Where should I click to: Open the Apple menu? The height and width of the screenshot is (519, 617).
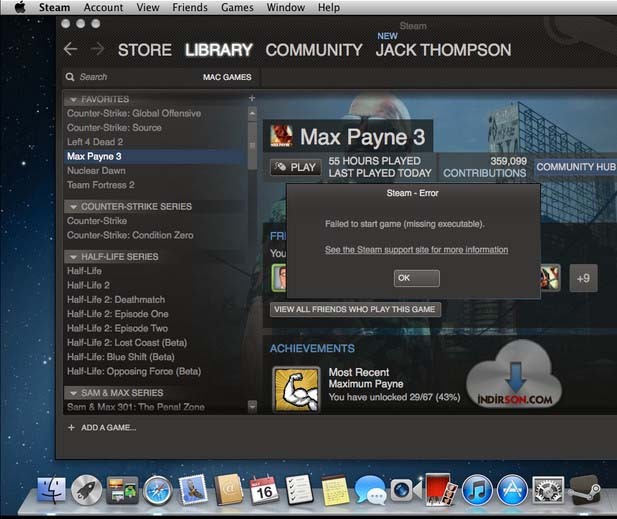pos(20,7)
